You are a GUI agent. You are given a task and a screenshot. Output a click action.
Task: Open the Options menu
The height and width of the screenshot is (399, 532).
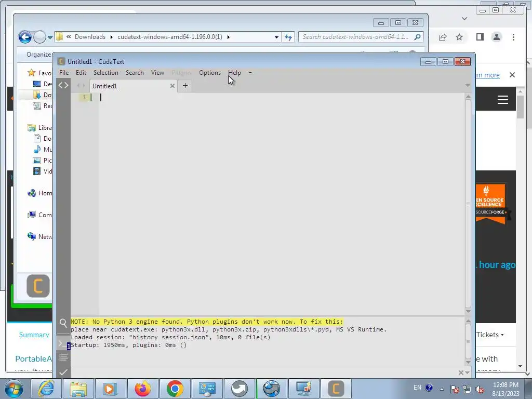(210, 73)
